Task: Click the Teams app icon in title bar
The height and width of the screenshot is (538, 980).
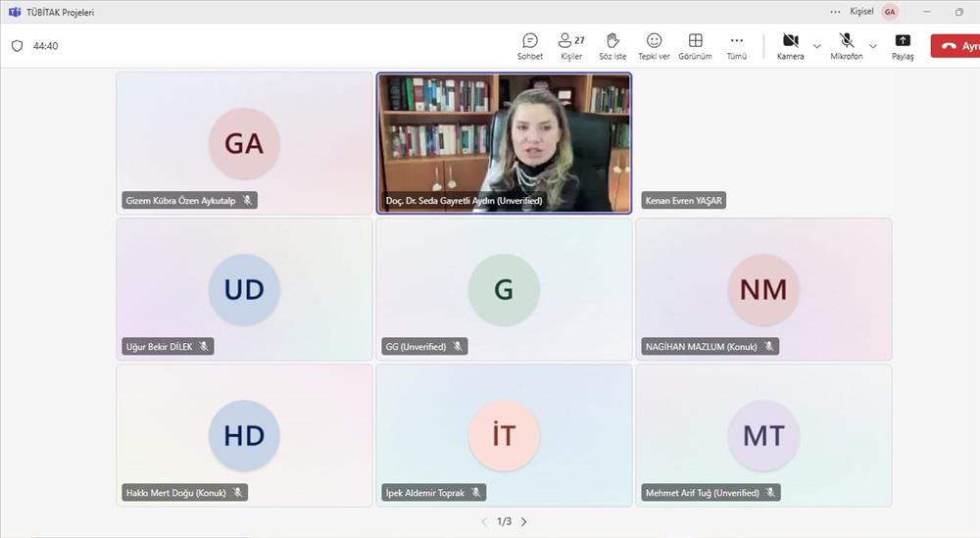Action: pyautogui.click(x=15, y=12)
